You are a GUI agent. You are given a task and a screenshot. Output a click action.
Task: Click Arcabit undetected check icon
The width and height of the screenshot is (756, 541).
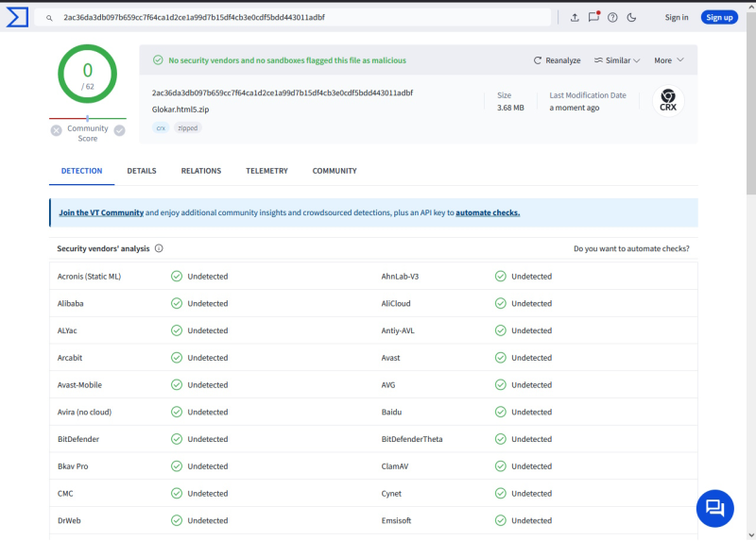(x=177, y=358)
